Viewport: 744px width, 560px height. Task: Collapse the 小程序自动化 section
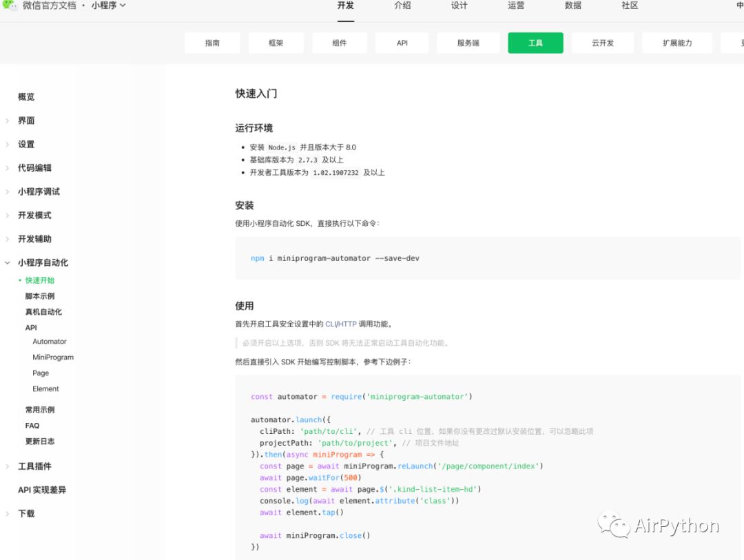tap(7, 262)
